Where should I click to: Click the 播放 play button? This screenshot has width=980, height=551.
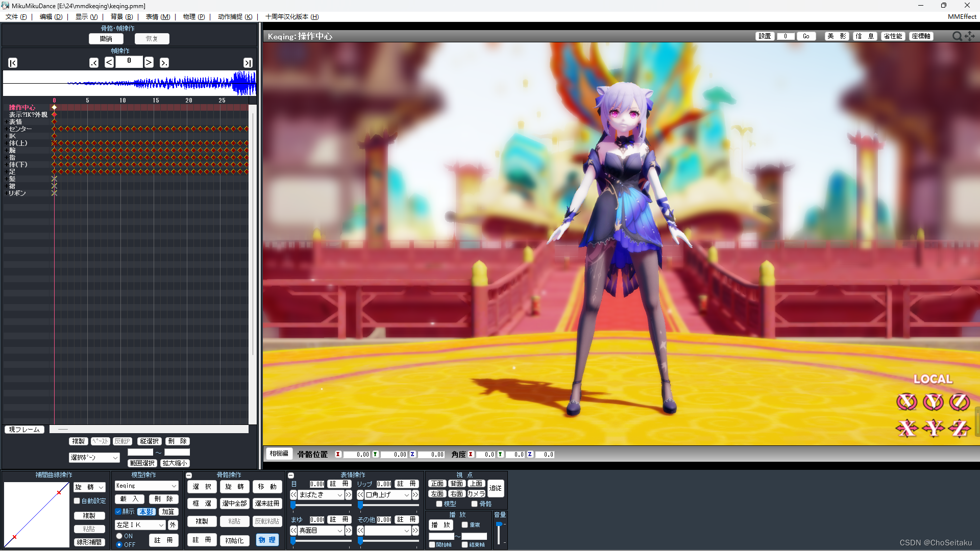tap(440, 525)
